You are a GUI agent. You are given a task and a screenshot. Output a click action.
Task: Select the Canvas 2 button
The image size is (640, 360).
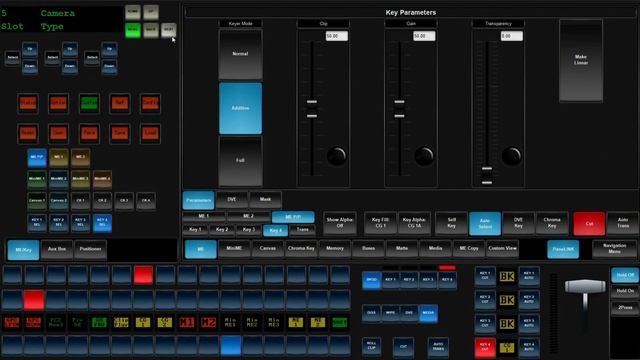pos(58,201)
